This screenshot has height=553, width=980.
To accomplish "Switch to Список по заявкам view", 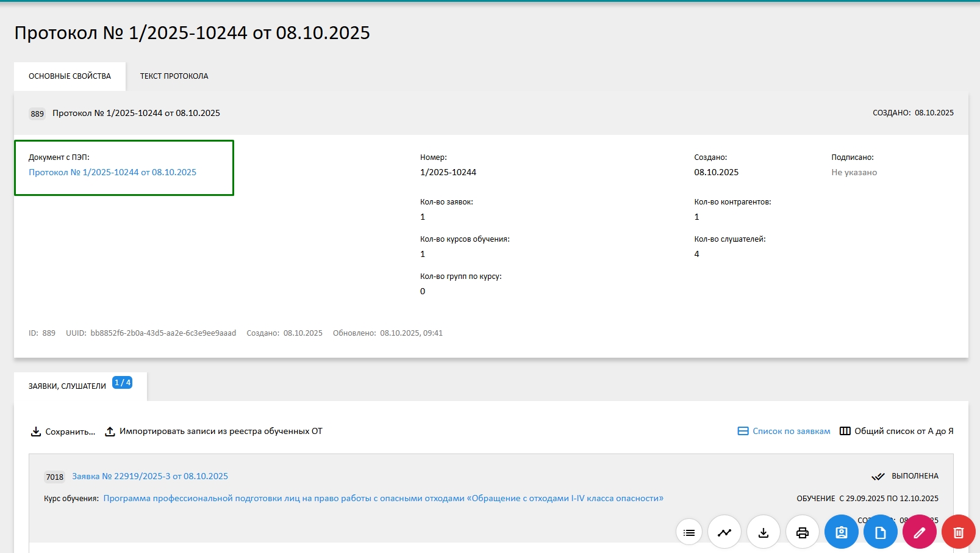I will [784, 431].
